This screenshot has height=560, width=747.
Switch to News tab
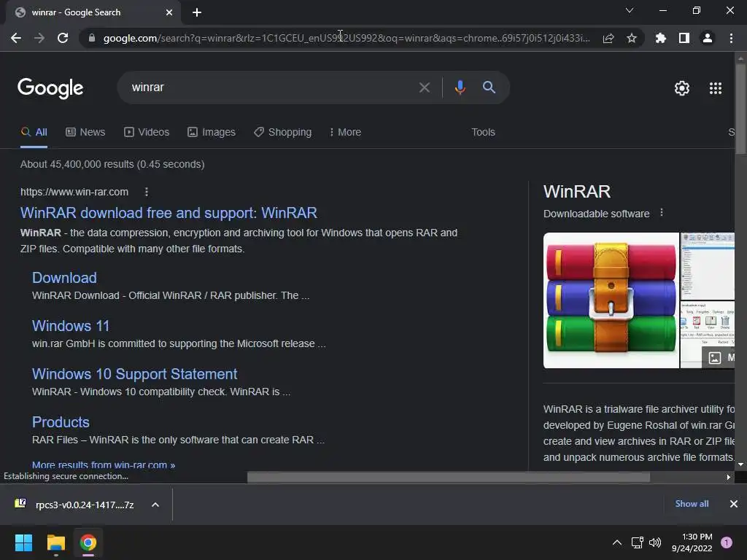pyautogui.click(x=85, y=133)
